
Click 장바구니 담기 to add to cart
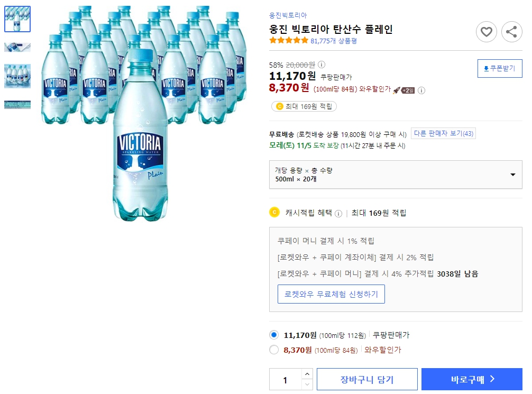pyautogui.click(x=367, y=379)
